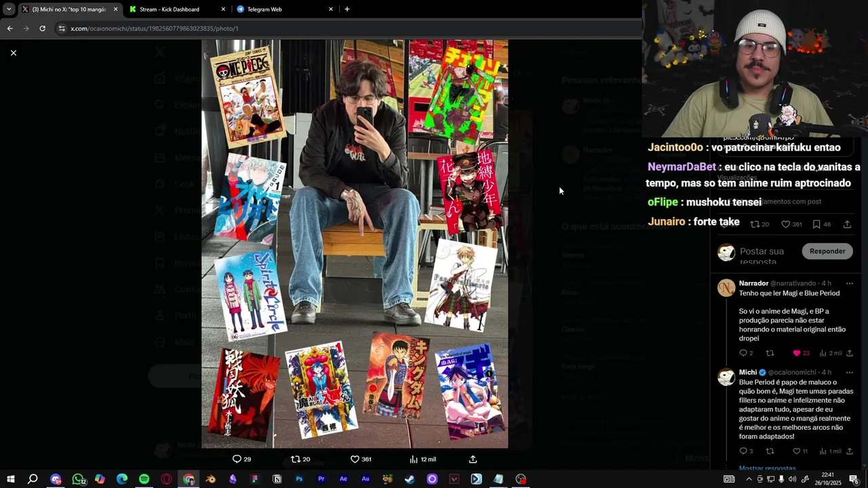Reply to Narrador's comment (2 replies)

[x=746, y=353]
